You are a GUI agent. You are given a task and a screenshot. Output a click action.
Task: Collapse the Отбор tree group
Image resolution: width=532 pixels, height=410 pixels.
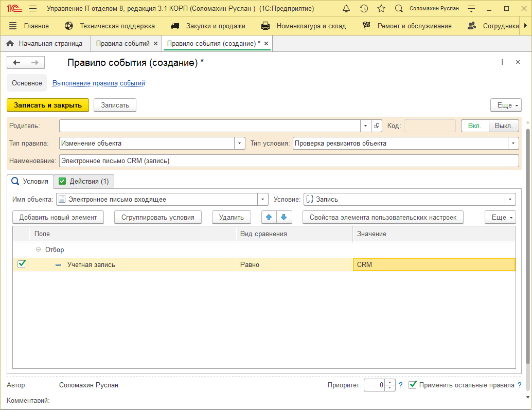39,249
